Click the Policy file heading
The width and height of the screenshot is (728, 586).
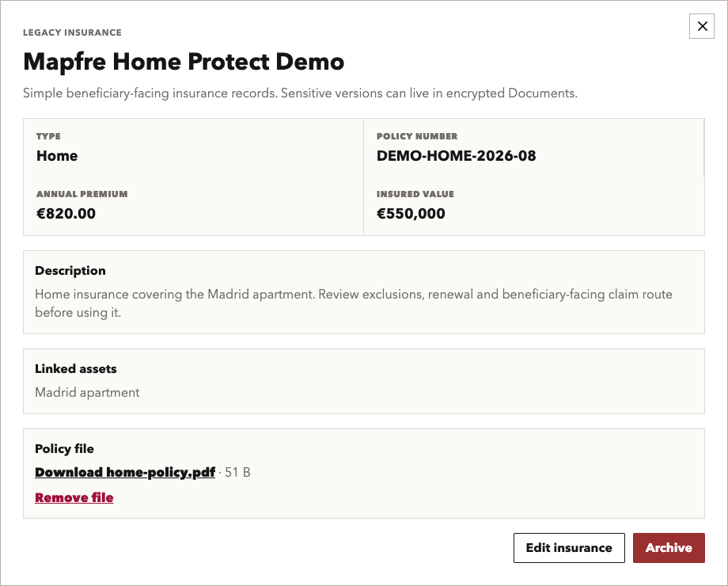click(x=65, y=448)
